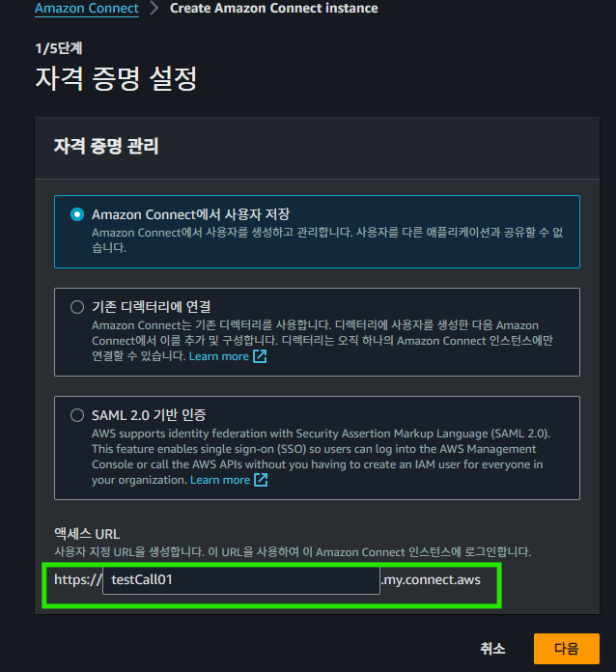The width and height of the screenshot is (616, 672).
Task: Click the description text of the Amazon Connect user storage card
Action: [x=327, y=240]
